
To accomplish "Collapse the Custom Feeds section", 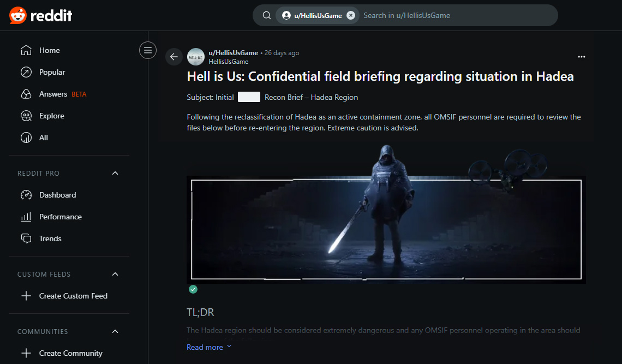I will [x=115, y=275].
